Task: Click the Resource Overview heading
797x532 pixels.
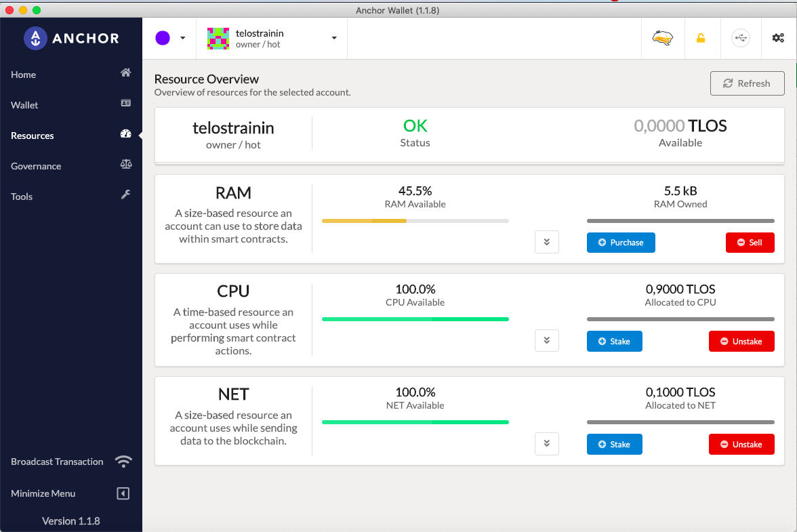Action: coord(206,79)
